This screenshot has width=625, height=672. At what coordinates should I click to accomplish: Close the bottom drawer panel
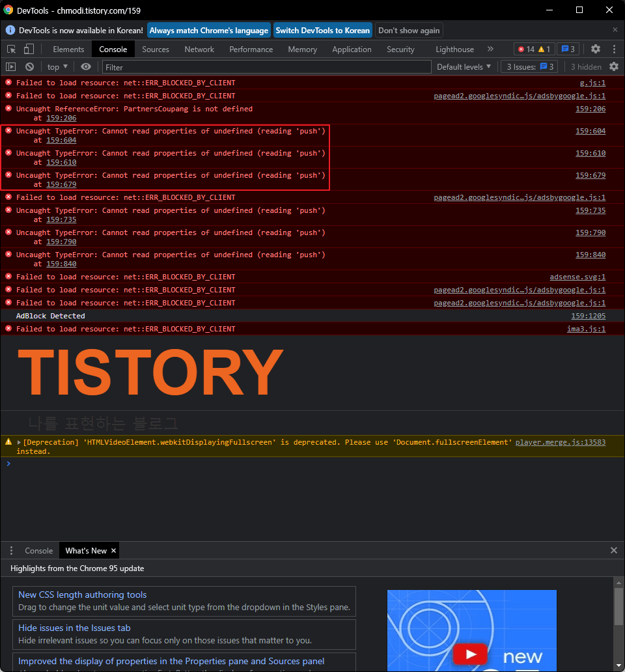(x=614, y=550)
